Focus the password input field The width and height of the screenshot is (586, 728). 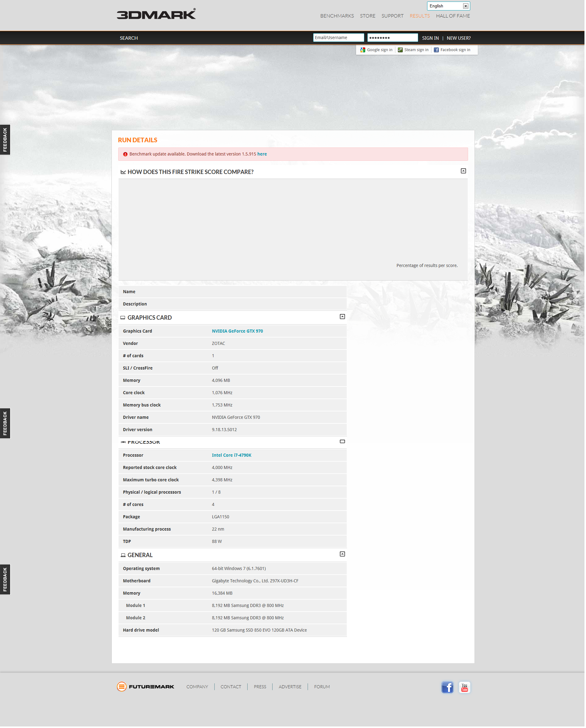393,38
